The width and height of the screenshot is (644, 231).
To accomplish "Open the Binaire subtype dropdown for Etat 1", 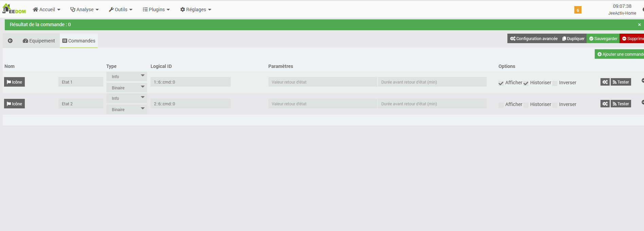I will [x=127, y=88].
